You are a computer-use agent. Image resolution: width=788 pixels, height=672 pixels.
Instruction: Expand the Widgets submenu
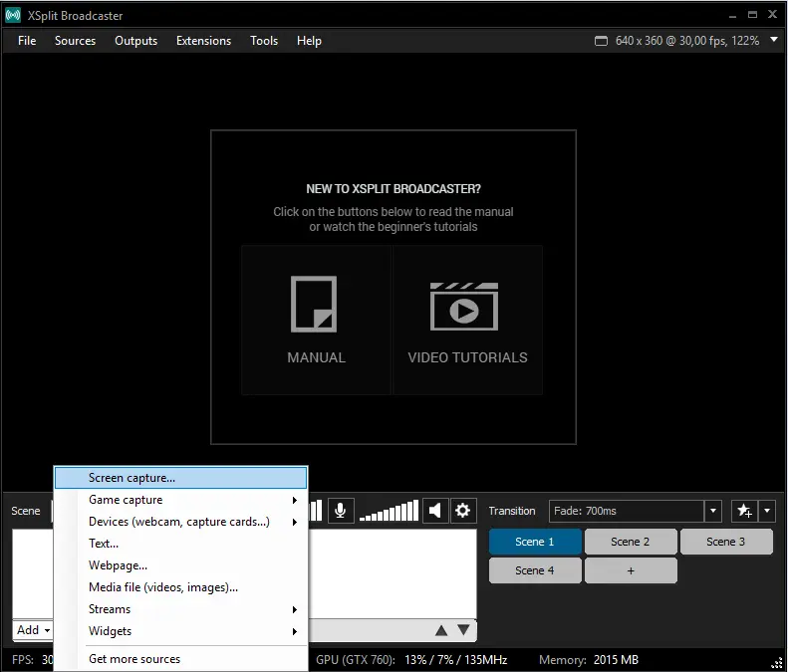(179, 631)
